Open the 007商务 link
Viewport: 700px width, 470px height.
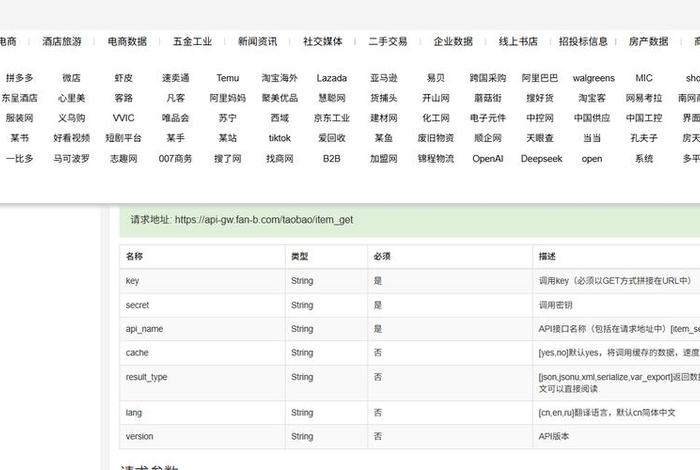[x=175, y=158]
